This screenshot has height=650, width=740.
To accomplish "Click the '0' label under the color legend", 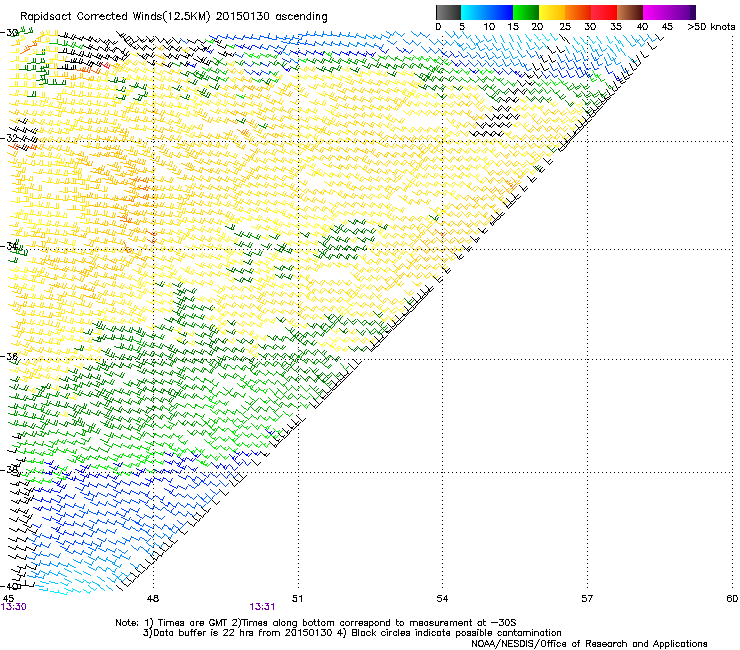I will point(438,27).
